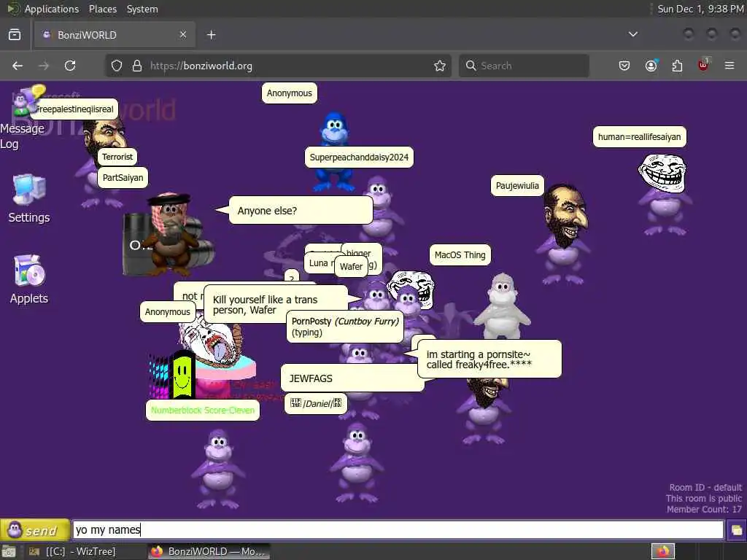
Task: Bookmark this page with the star
Action: [x=440, y=66]
